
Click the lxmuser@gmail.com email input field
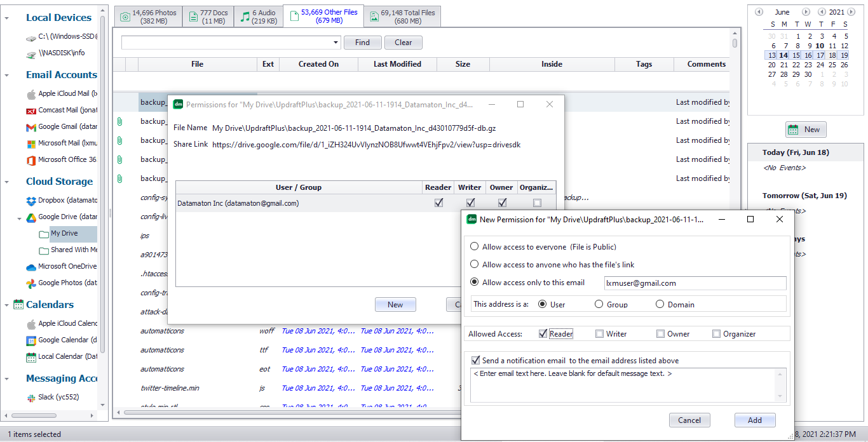[x=695, y=283]
